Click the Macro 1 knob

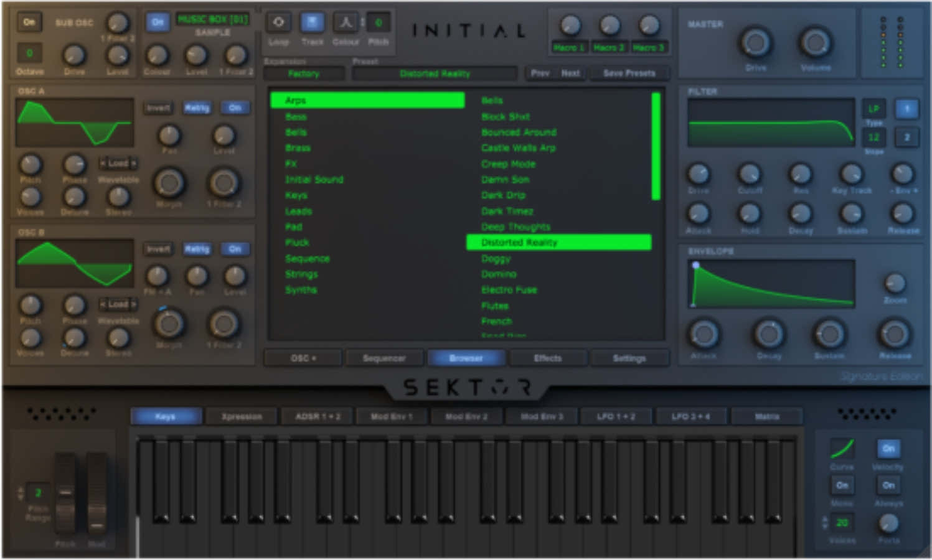(570, 26)
